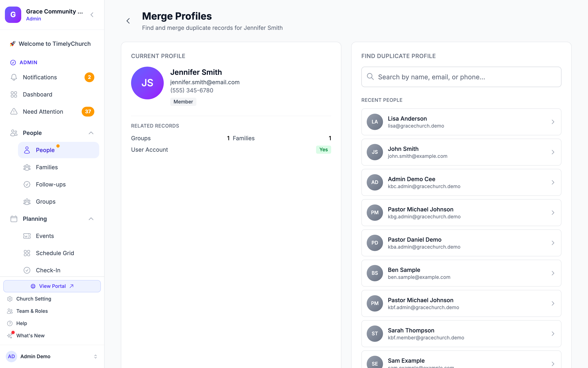Click the Schedule Grid icon

tap(27, 253)
